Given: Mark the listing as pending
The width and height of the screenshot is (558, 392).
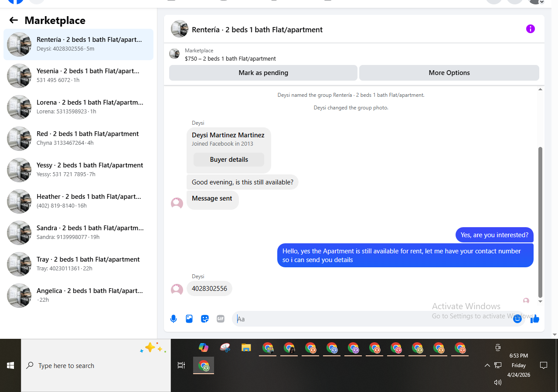Looking at the screenshot, I should pyautogui.click(x=263, y=73).
